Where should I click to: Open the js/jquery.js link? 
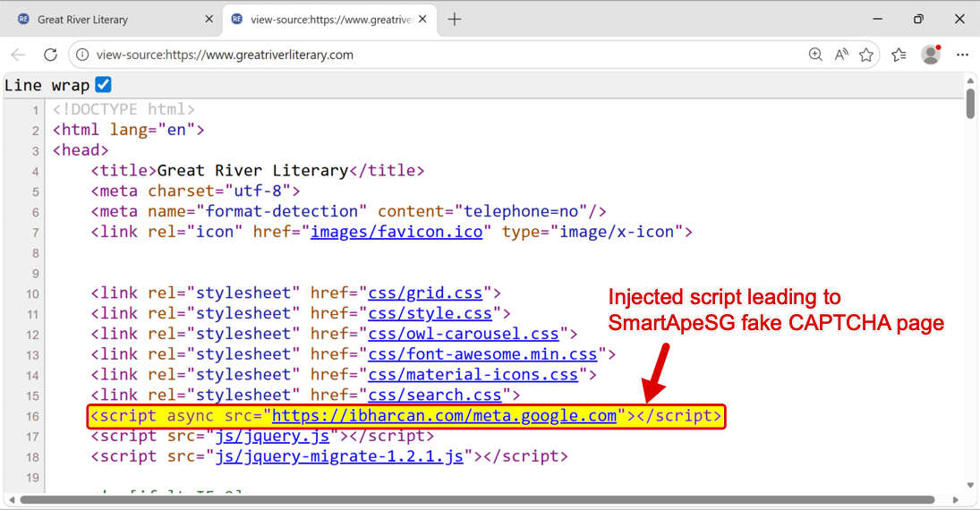pos(272,437)
